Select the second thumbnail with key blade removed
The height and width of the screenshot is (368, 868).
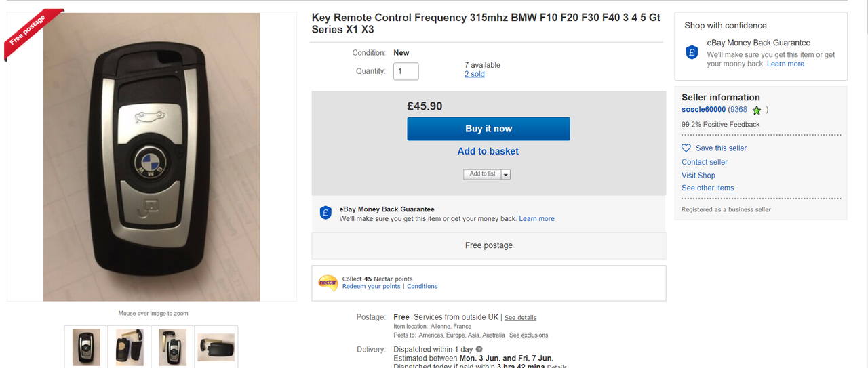(x=130, y=347)
